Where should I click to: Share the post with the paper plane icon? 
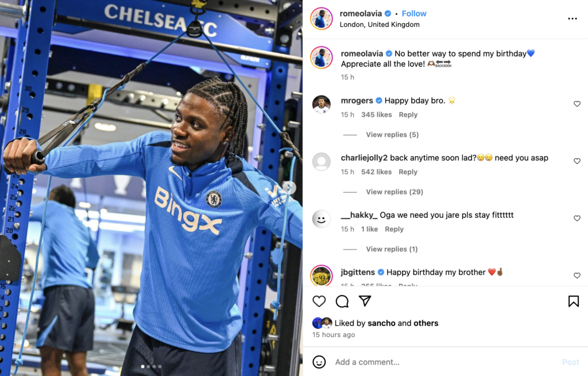[365, 301]
